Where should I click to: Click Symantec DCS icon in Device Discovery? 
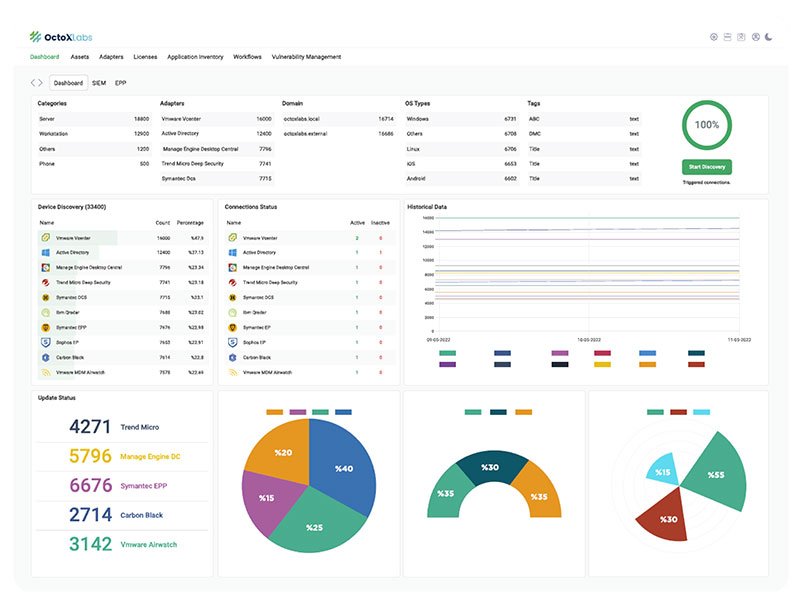click(45, 297)
